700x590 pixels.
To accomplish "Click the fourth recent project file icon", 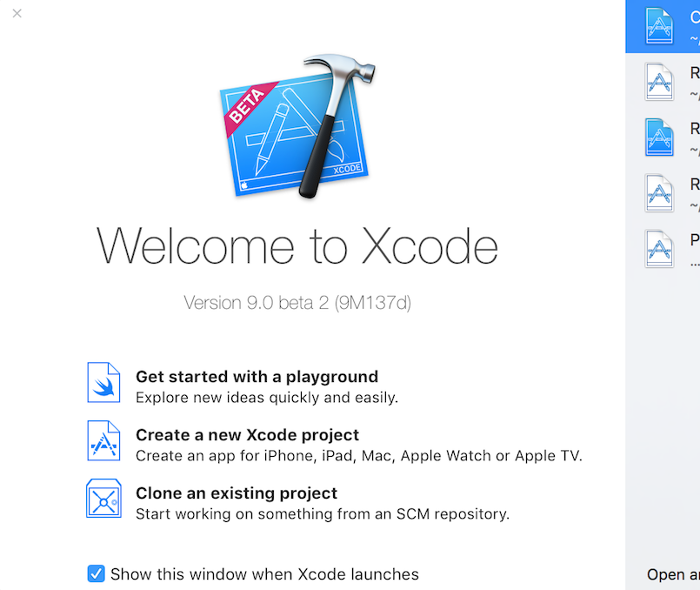I will [659, 193].
